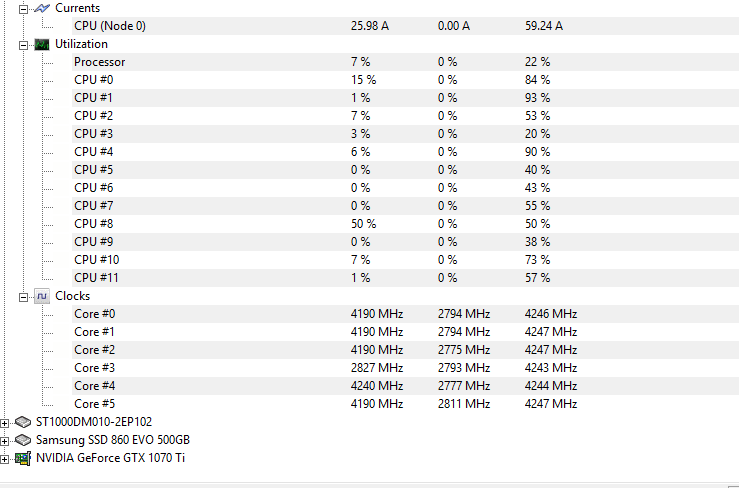Select the Core #5 clock row
Screen dimensions: 739x488
(x=405, y=404)
